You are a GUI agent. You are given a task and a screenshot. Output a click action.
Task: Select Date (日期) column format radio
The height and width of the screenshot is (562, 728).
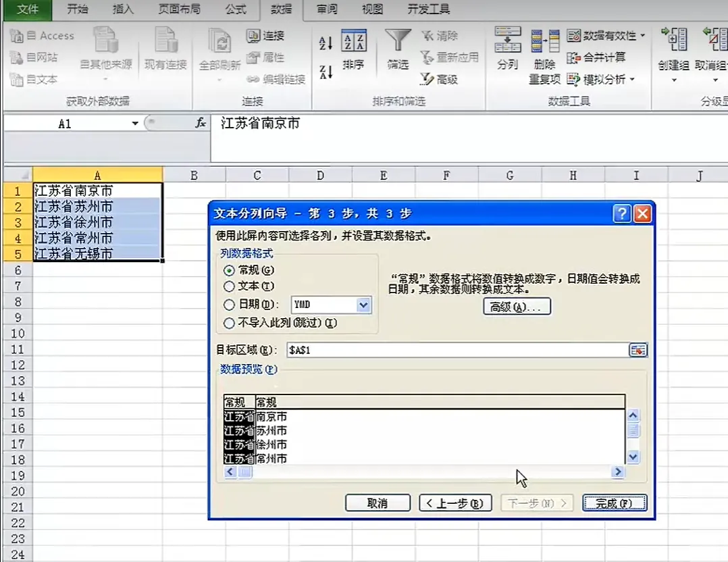coord(229,305)
